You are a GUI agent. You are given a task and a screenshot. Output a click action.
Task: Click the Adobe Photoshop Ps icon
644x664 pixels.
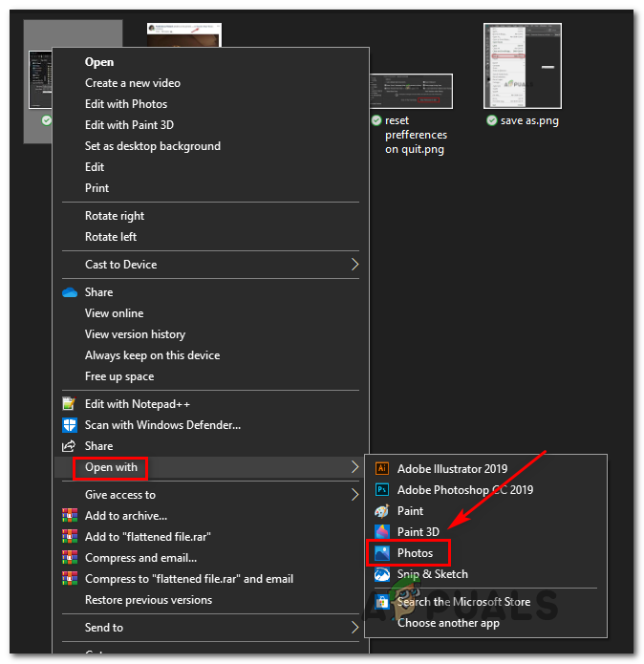click(x=382, y=489)
